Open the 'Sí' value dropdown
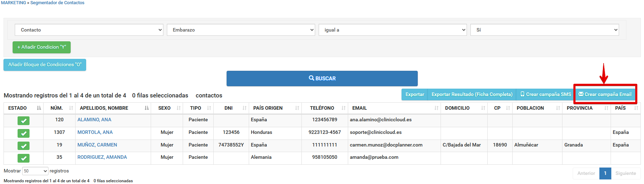 (544, 30)
